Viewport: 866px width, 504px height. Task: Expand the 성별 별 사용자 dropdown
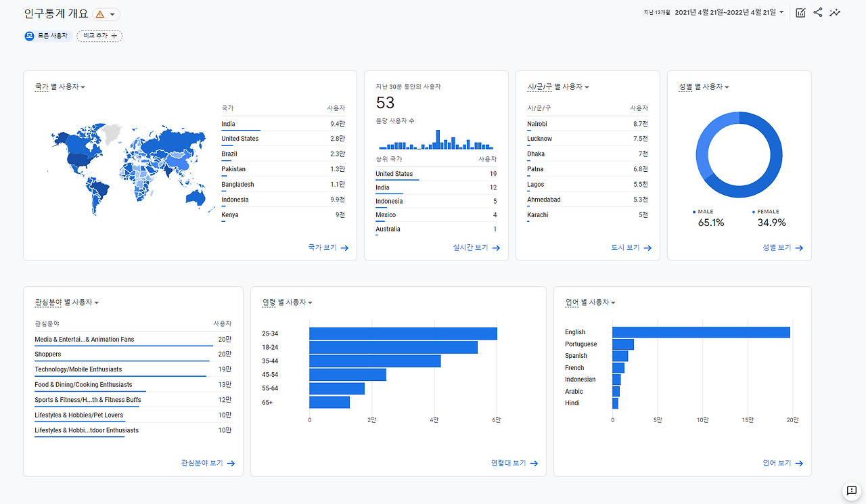pyautogui.click(x=704, y=87)
